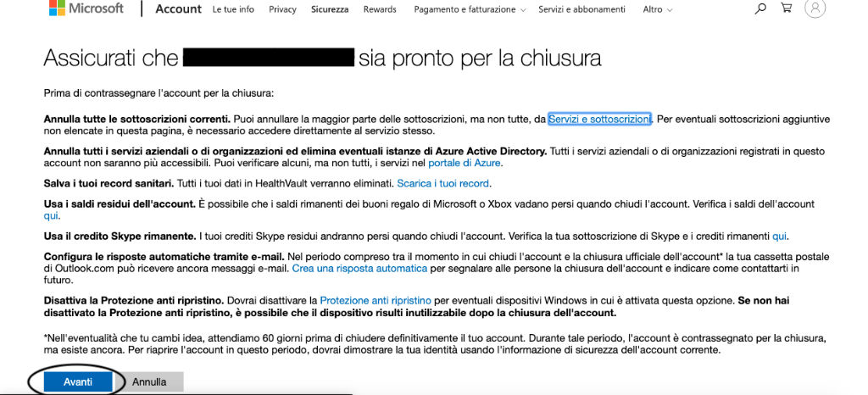Image resolution: width=868 pixels, height=395 pixels.
Task: Click 'qui' link for account balances
Action: tap(51, 216)
